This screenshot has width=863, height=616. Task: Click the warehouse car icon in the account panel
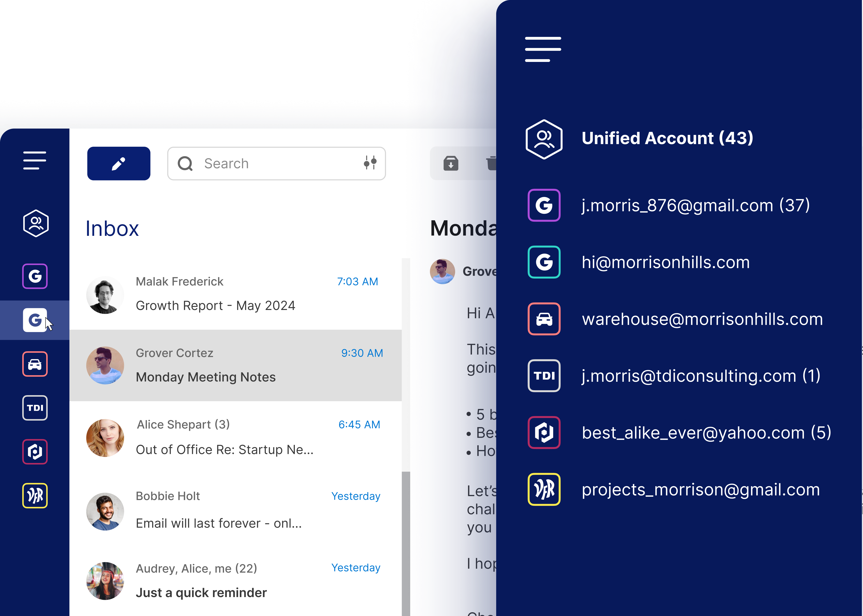[x=544, y=319]
